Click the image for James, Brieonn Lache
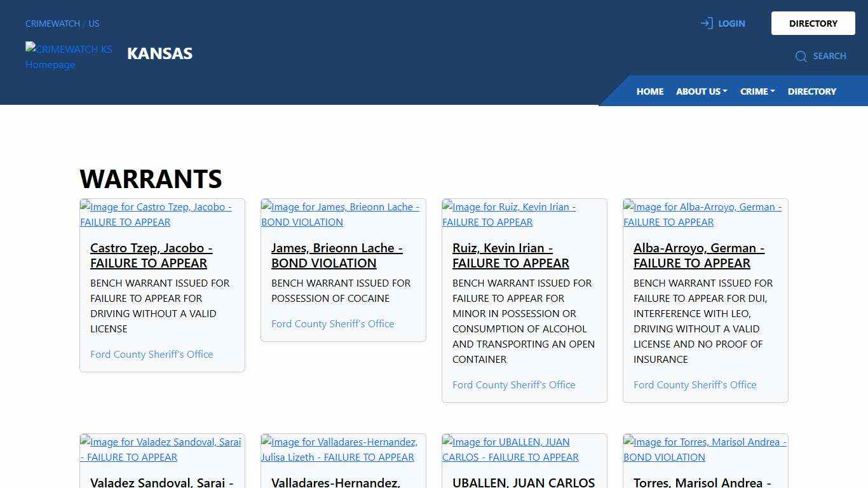868x488 pixels. 340,214
